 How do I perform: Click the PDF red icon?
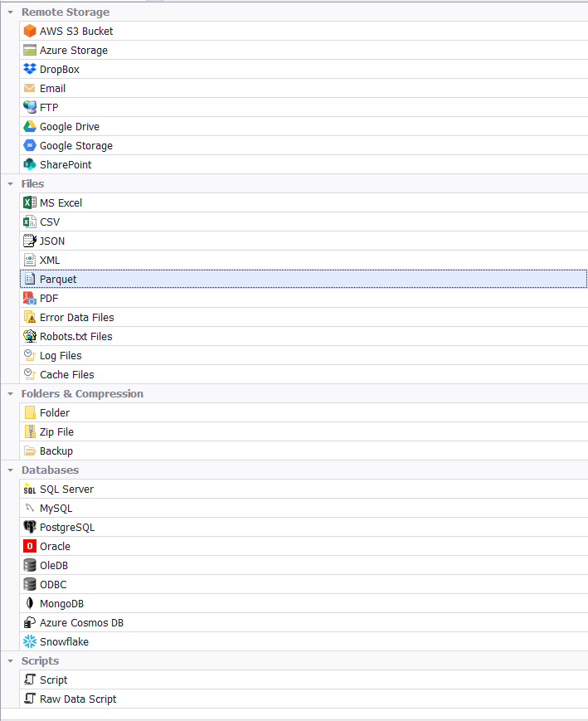point(29,298)
